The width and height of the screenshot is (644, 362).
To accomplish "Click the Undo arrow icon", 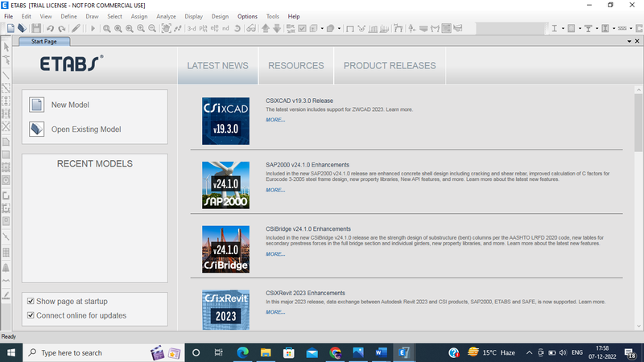I will coord(50,28).
